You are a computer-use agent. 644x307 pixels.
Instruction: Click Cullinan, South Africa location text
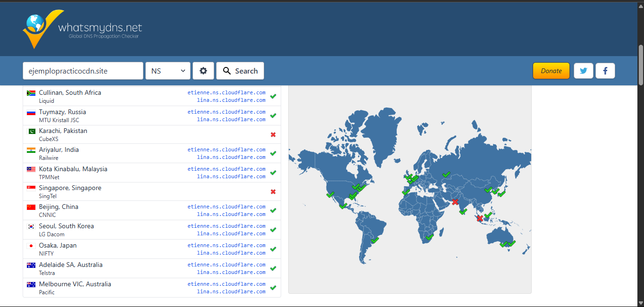pos(70,92)
